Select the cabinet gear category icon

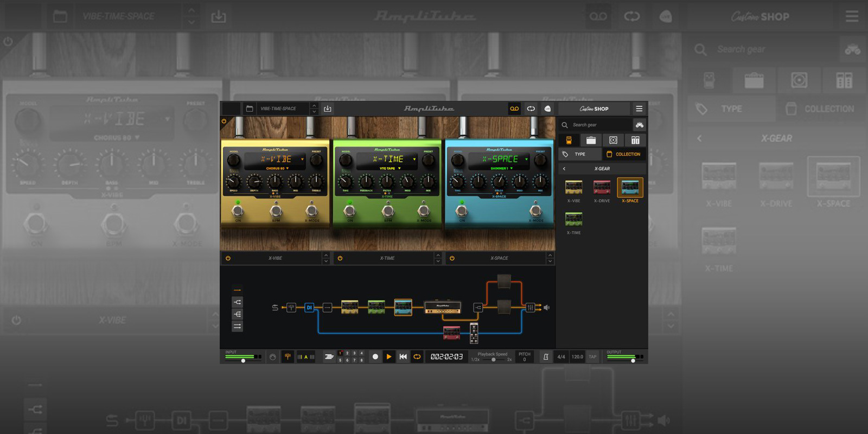click(x=613, y=140)
